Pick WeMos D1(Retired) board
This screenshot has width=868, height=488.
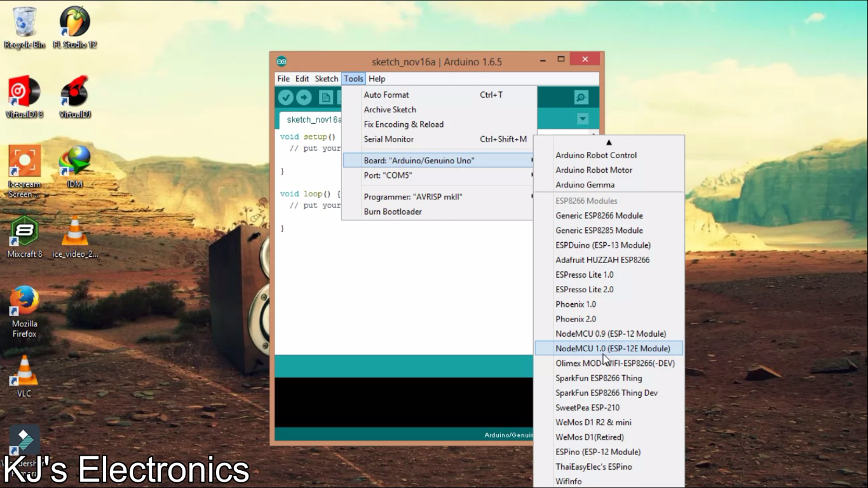(609, 437)
